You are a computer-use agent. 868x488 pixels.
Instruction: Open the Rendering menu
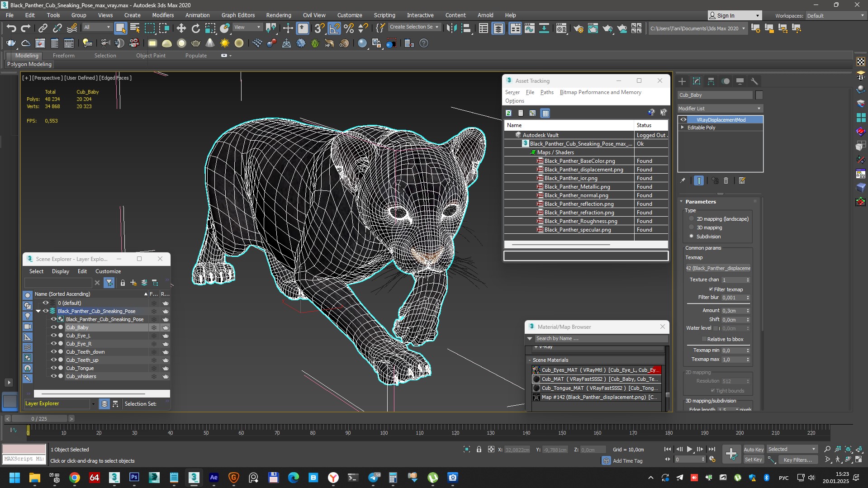point(278,15)
